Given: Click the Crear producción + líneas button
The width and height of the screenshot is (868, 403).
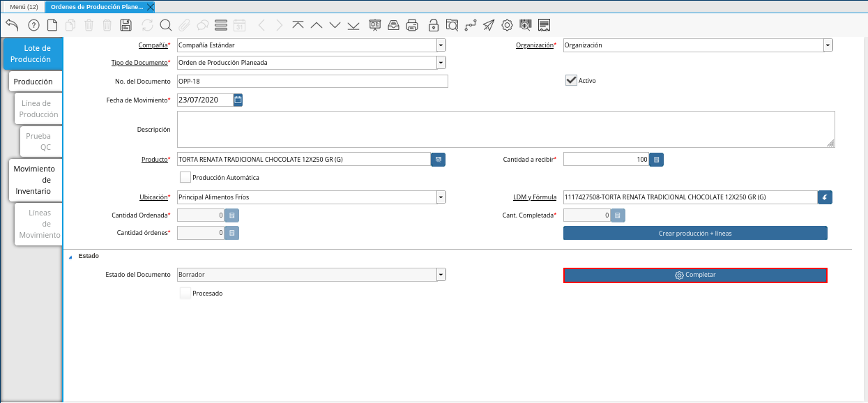Looking at the screenshot, I should (694, 233).
